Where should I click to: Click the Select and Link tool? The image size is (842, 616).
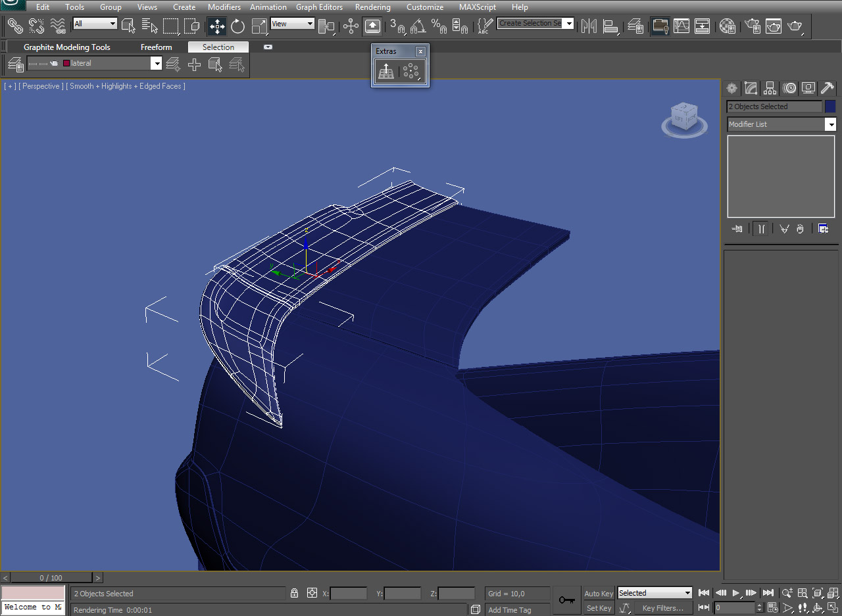coord(16,26)
